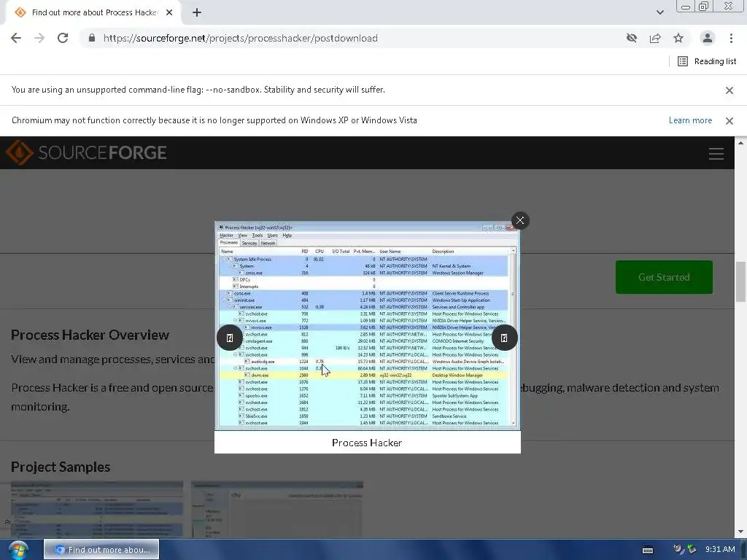The height and width of the screenshot is (560, 747).
Task: Click the crossed-out eye tracking icon
Action: pyautogui.click(x=632, y=38)
